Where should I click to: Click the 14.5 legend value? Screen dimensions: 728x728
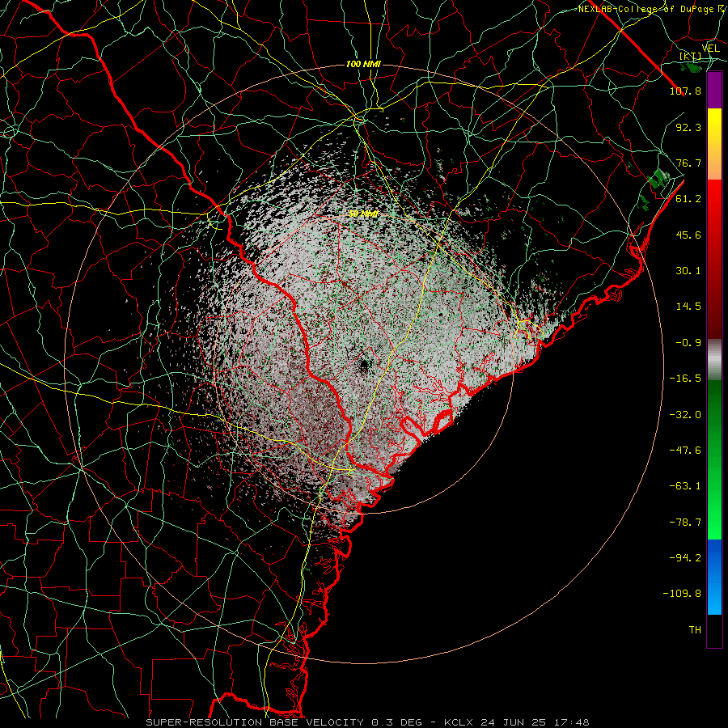tap(688, 307)
